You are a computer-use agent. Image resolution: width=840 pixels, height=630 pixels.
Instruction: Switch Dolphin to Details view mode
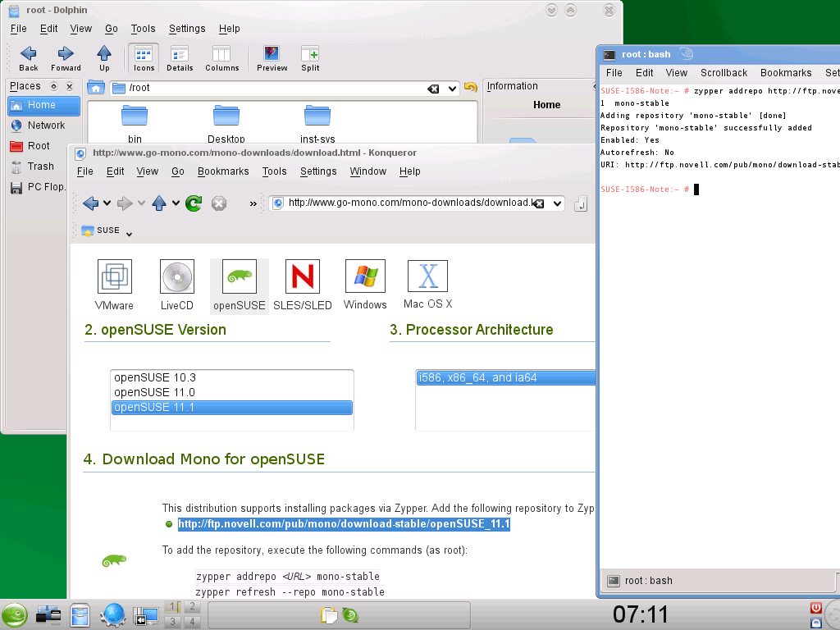180,58
